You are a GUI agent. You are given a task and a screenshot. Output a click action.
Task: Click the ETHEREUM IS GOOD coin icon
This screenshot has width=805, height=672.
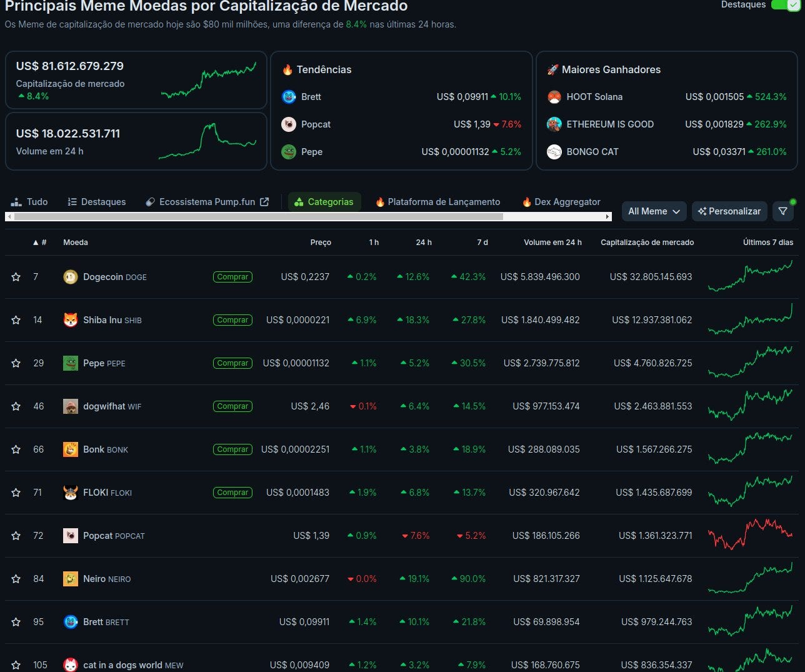554,124
